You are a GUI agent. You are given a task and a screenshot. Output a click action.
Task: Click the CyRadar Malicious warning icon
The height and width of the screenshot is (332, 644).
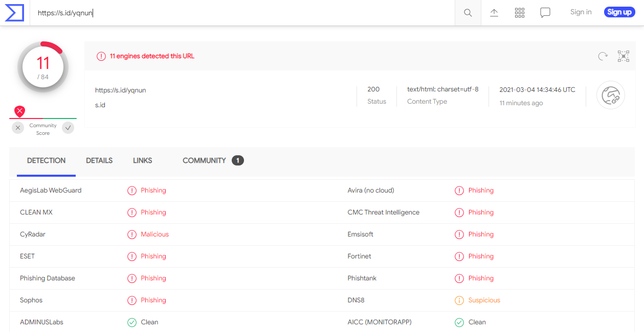point(132,234)
